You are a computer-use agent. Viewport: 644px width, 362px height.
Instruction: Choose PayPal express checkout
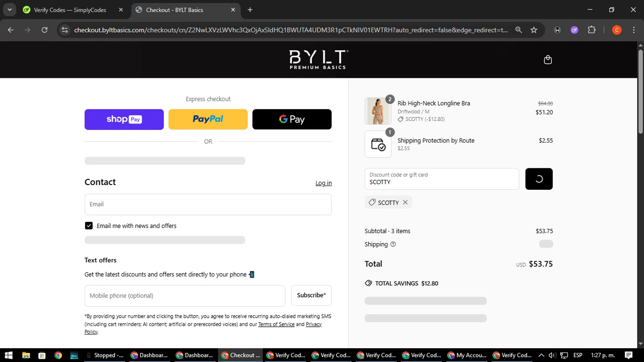pyautogui.click(x=208, y=119)
